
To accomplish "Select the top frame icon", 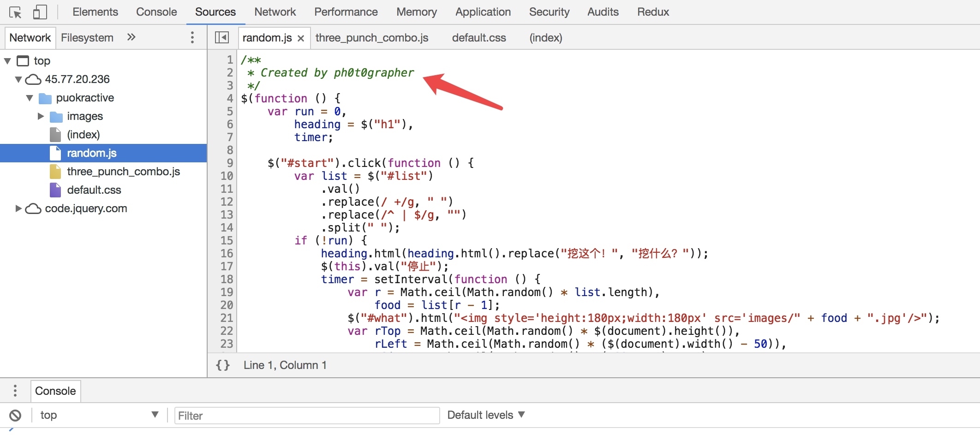I will [x=23, y=61].
